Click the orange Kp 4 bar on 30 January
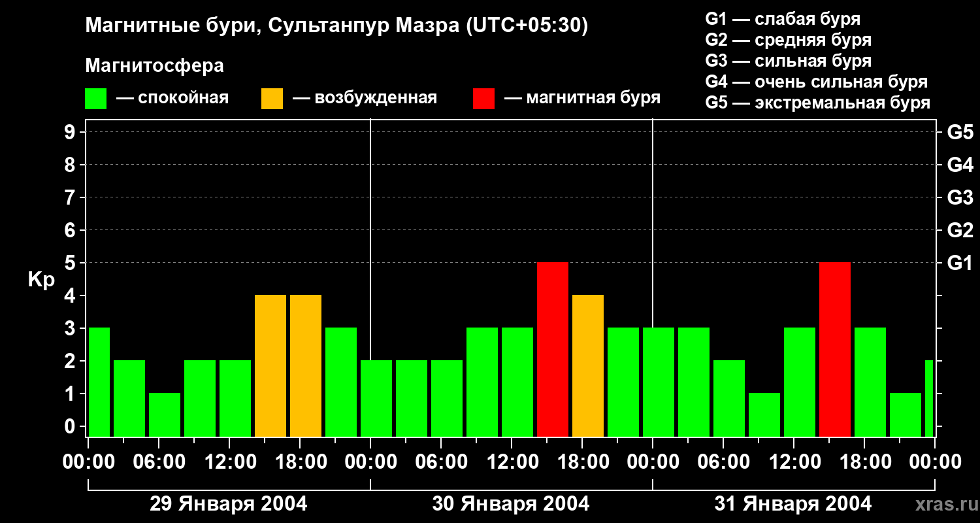 pos(588,365)
